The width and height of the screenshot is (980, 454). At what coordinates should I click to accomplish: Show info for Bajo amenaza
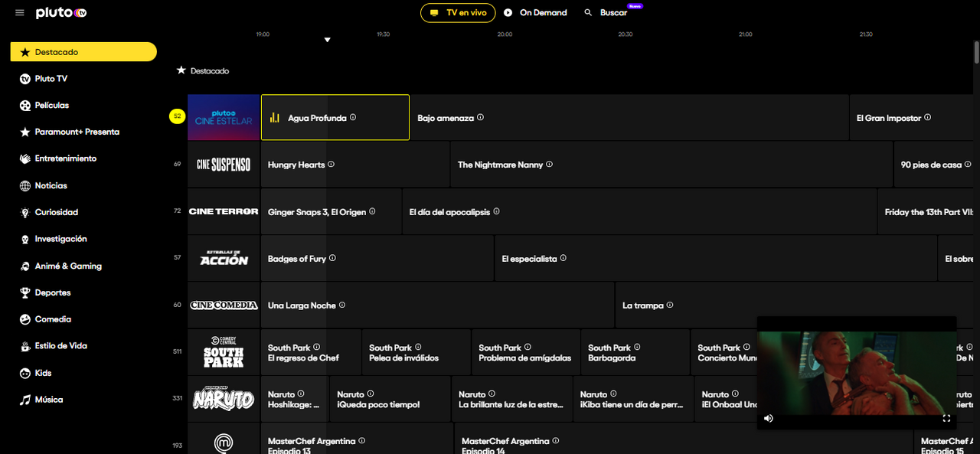tap(481, 118)
